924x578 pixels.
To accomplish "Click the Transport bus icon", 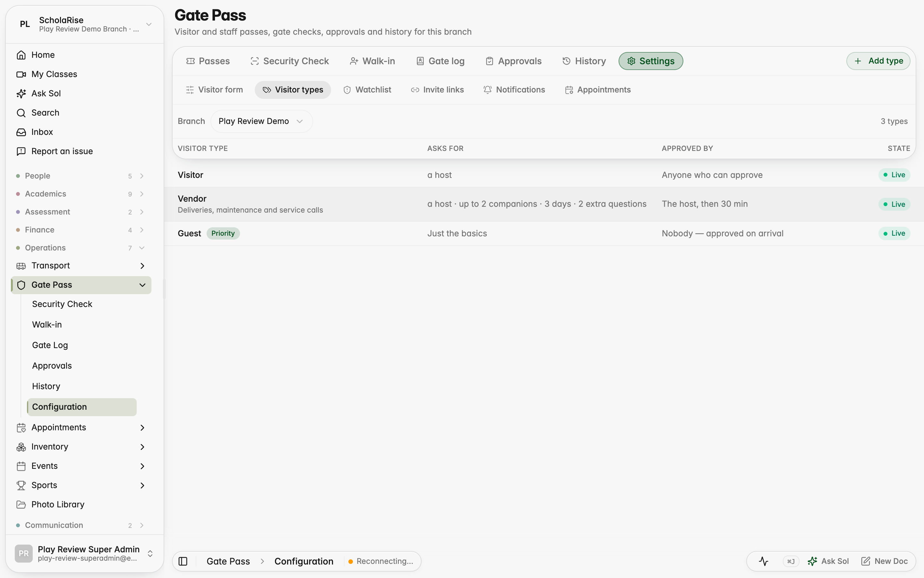I will click(21, 266).
